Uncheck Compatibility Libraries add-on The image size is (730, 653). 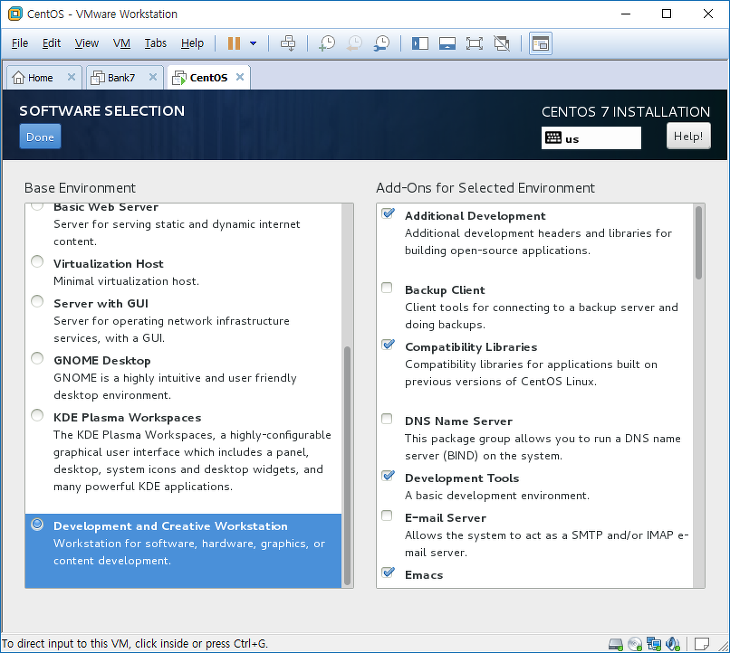387,344
